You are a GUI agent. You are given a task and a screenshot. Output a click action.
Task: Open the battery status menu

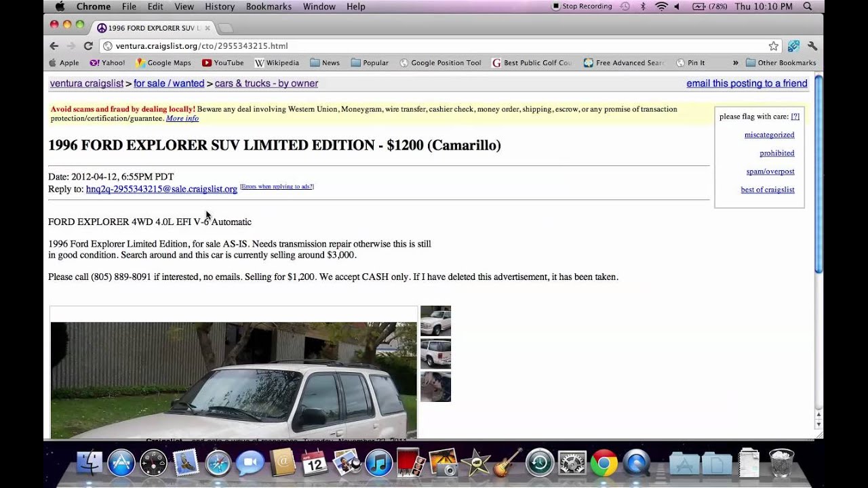(709, 7)
